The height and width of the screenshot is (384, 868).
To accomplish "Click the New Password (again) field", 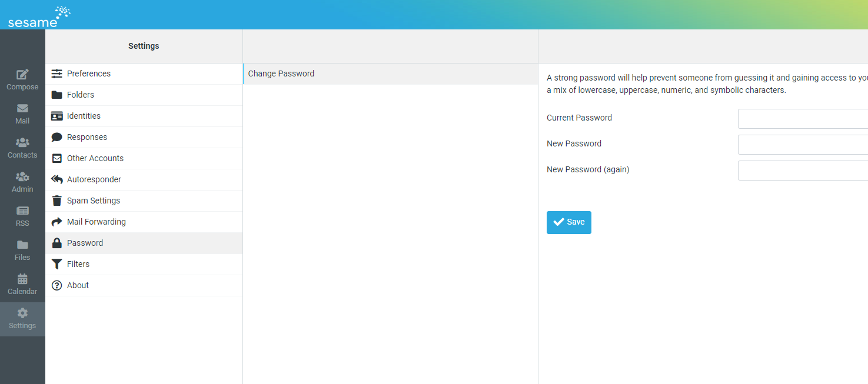I will 803,171.
